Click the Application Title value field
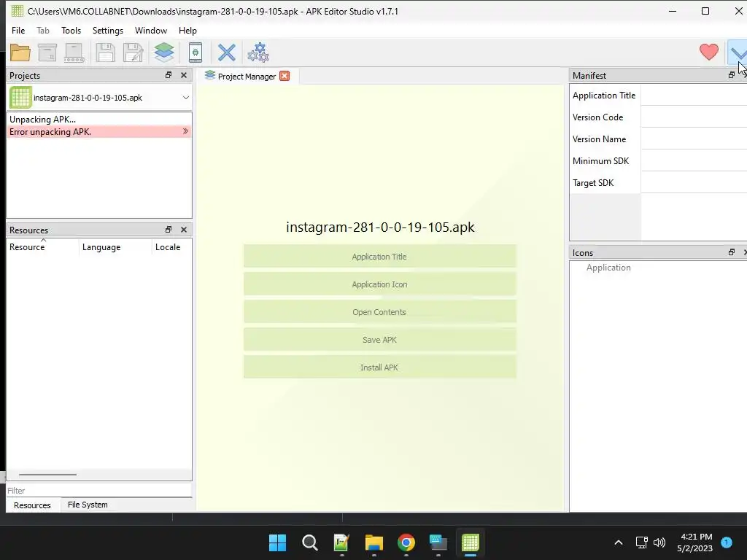The width and height of the screenshot is (747, 560). coord(694,96)
